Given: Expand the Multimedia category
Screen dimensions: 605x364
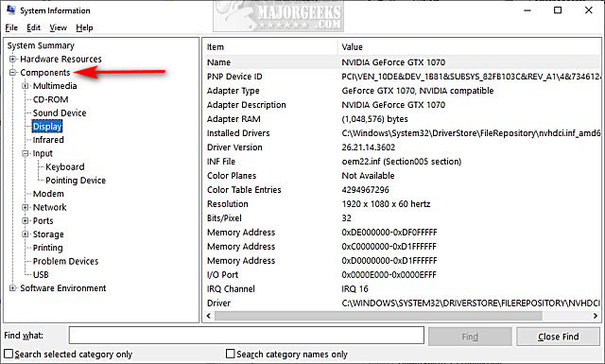Looking at the screenshot, I should click(x=26, y=86).
